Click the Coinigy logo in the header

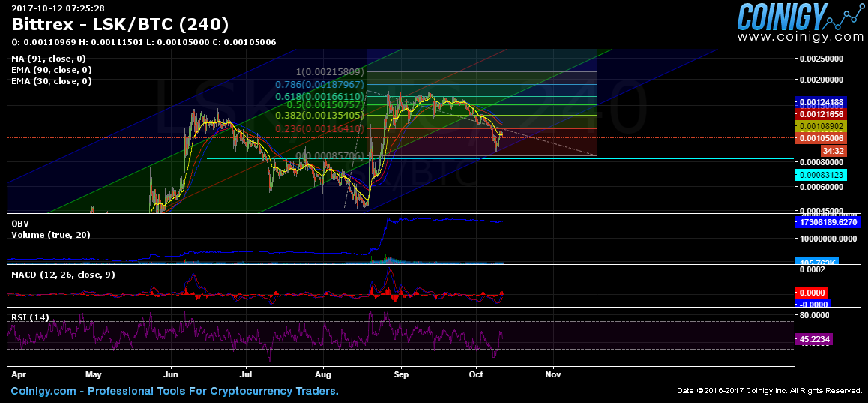(x=801, y=17)
